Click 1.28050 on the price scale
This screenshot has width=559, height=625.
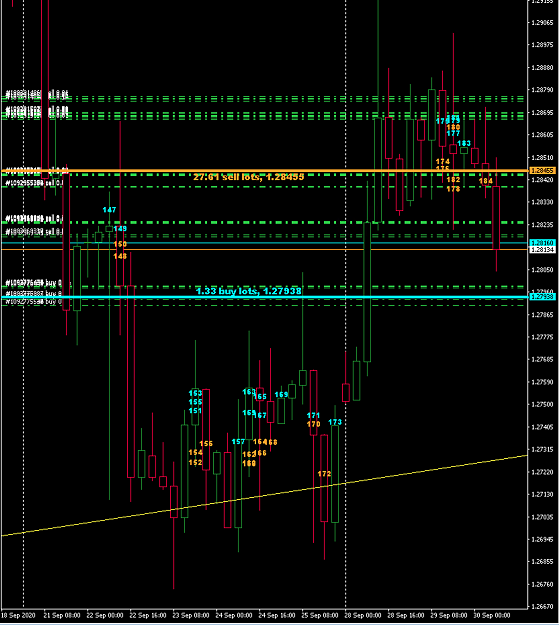(x=543, y=270)
